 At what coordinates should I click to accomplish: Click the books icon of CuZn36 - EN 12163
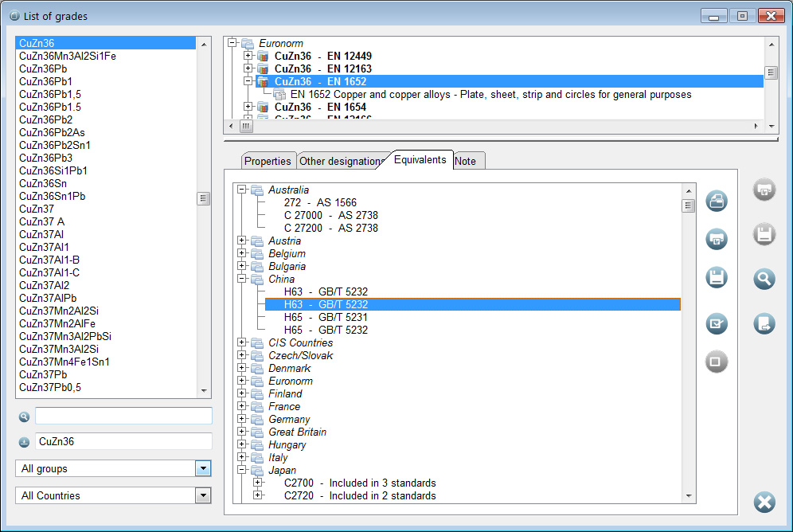[x=263, y=68]
